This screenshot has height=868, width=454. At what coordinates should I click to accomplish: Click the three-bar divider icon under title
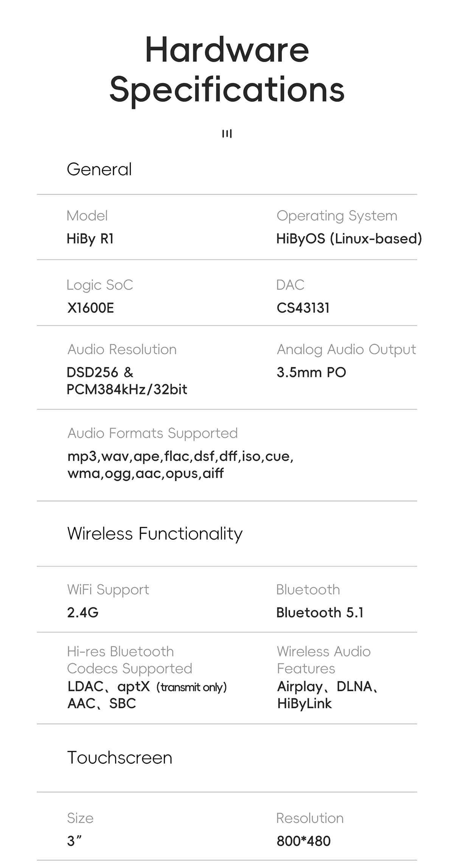[227, 134]
